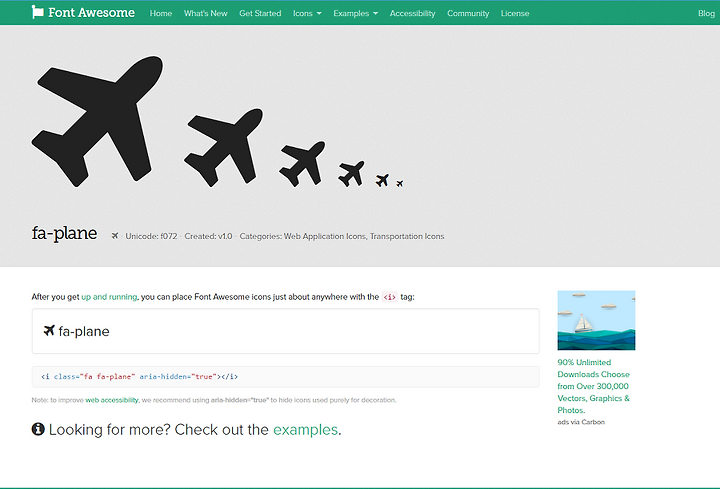Open the 'examples' link in heading
720x489 pixels.
(305, 430)
